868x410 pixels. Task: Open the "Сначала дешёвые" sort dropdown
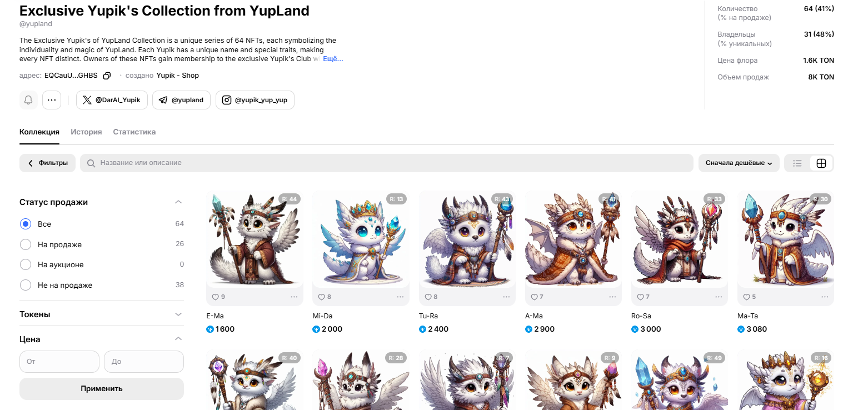(739, 163)
